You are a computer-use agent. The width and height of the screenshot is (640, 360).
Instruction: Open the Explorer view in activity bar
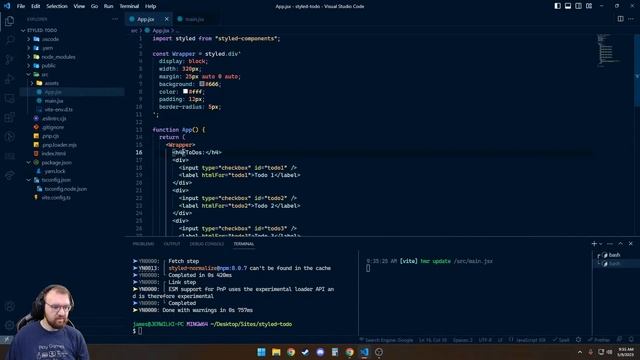(x=9, y=21)
